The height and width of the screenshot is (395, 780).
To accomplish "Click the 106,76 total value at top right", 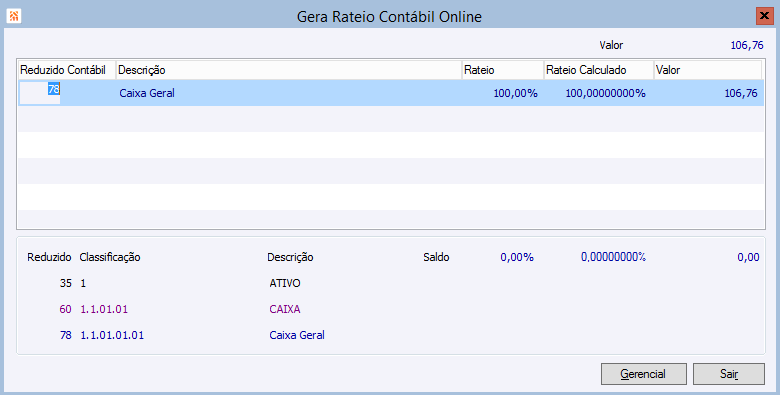I will 747,45.
